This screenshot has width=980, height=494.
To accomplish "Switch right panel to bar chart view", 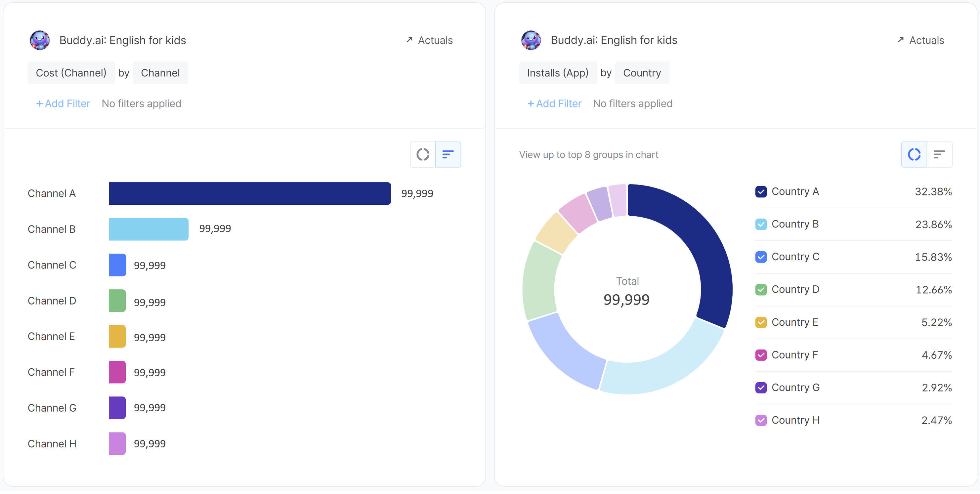I will point(939,154).
